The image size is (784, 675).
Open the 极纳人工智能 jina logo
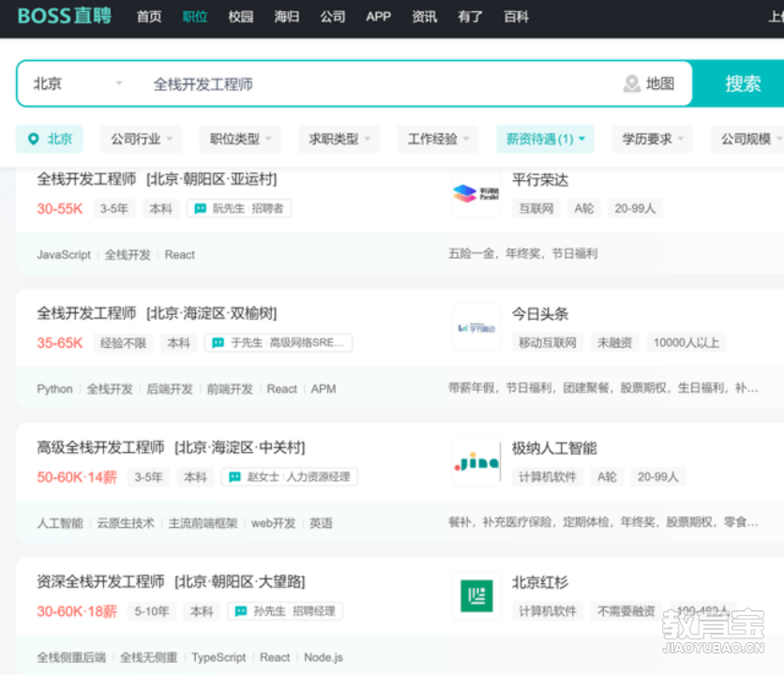coord(476,462)
